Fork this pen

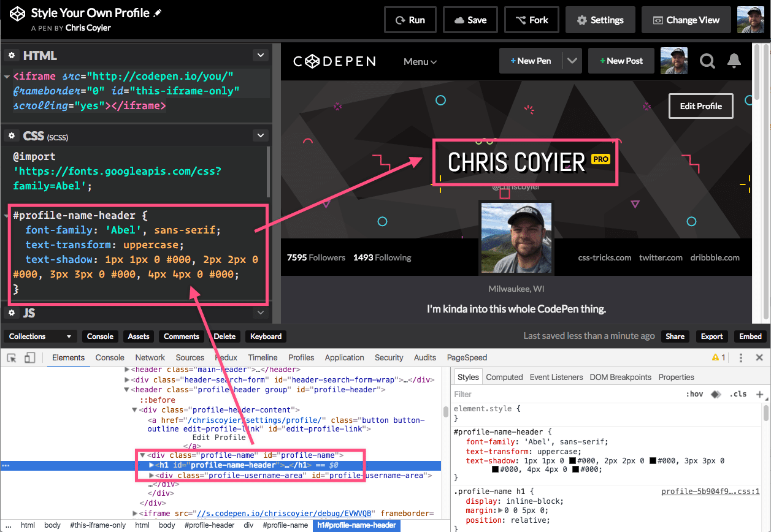coord(531,20)
